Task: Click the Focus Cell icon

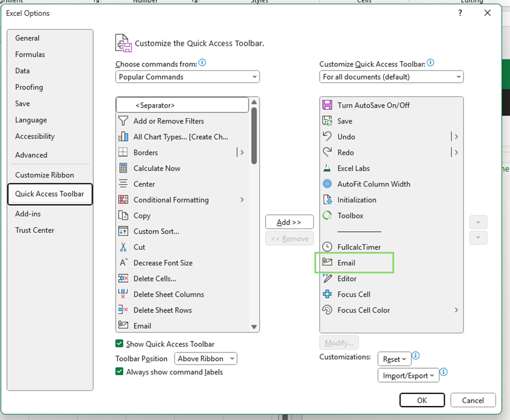Action: click(x=327, y=294)
